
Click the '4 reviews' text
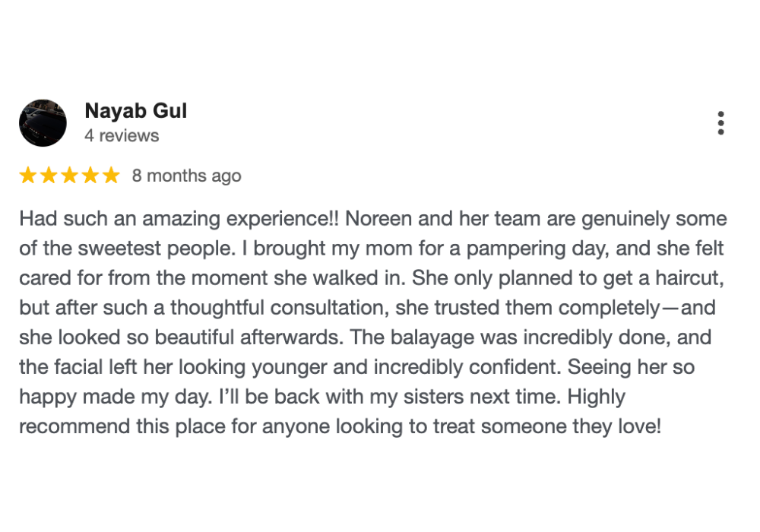(x=122, y=136)
